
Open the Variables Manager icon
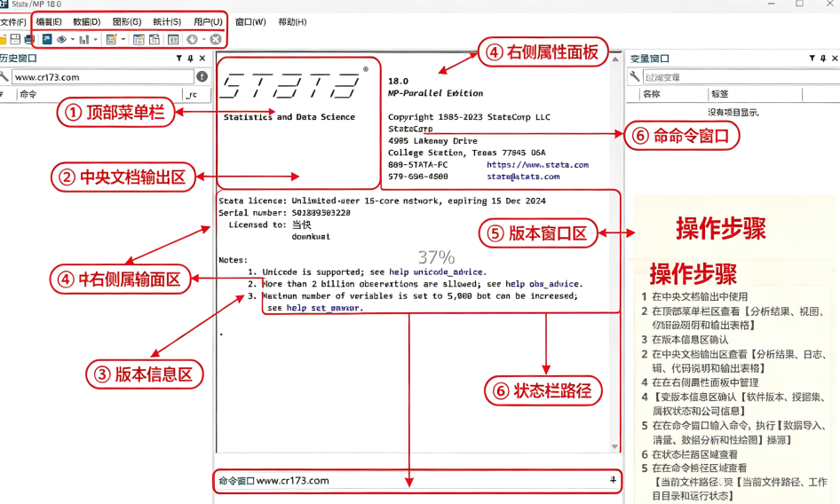(x=173, y=39)
